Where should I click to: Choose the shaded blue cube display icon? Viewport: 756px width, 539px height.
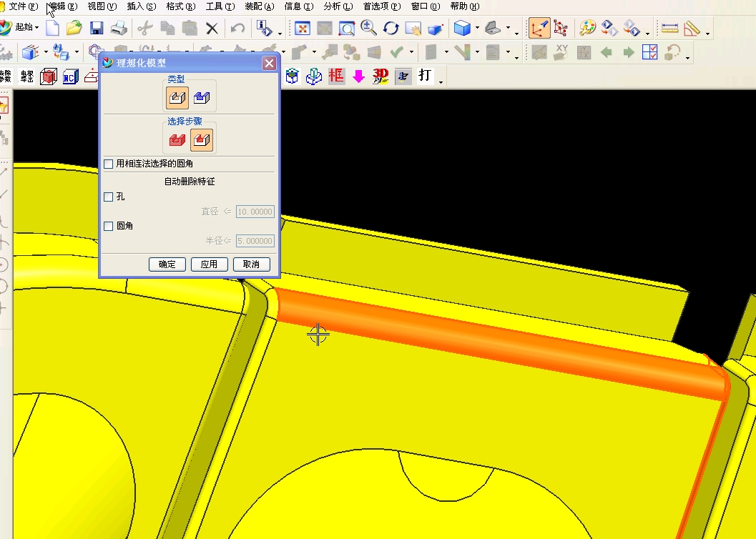pyautogui.click(x=462, y=28)
